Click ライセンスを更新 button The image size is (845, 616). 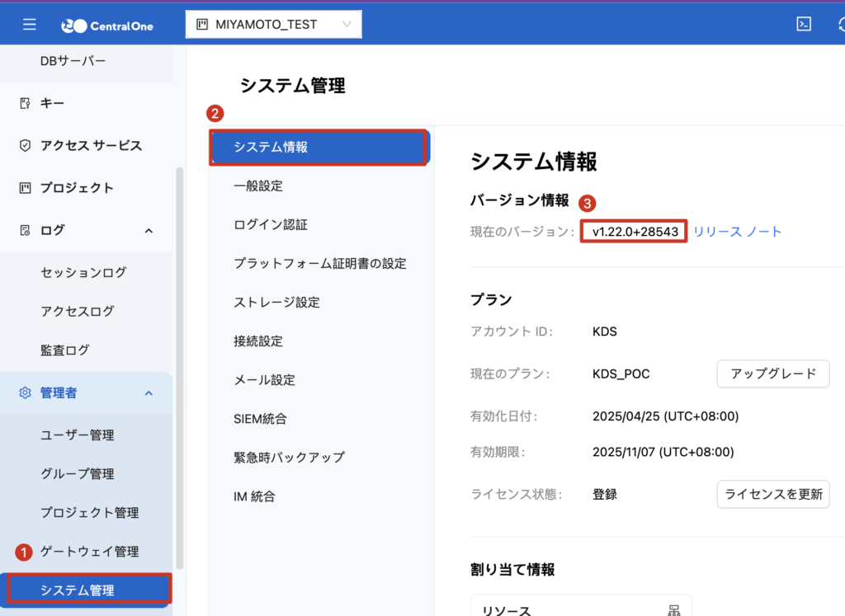(772, 495)
